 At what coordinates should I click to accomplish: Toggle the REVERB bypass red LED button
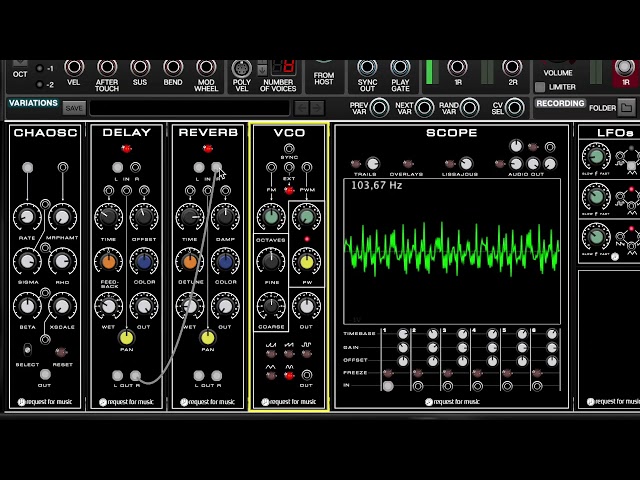tap(208, 149)
